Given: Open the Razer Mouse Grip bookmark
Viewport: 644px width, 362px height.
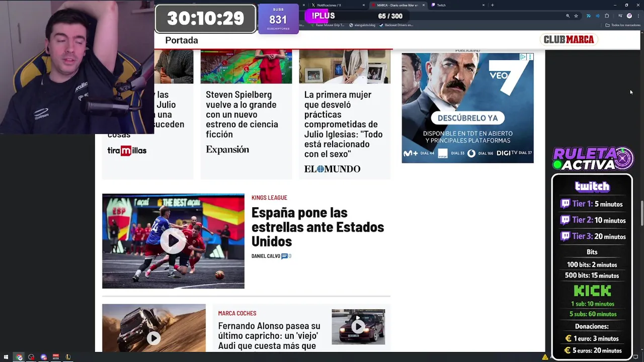Looking at the screenshot, I should [328, 25].
